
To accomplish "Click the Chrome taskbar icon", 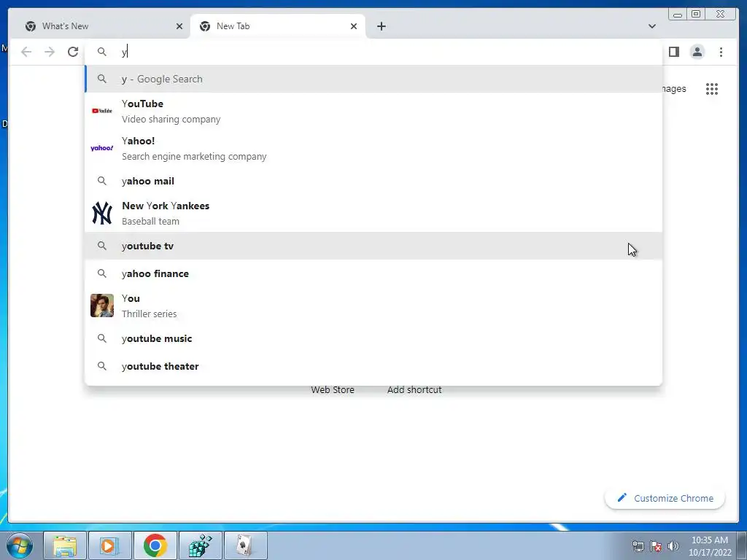I will [155, 545].
